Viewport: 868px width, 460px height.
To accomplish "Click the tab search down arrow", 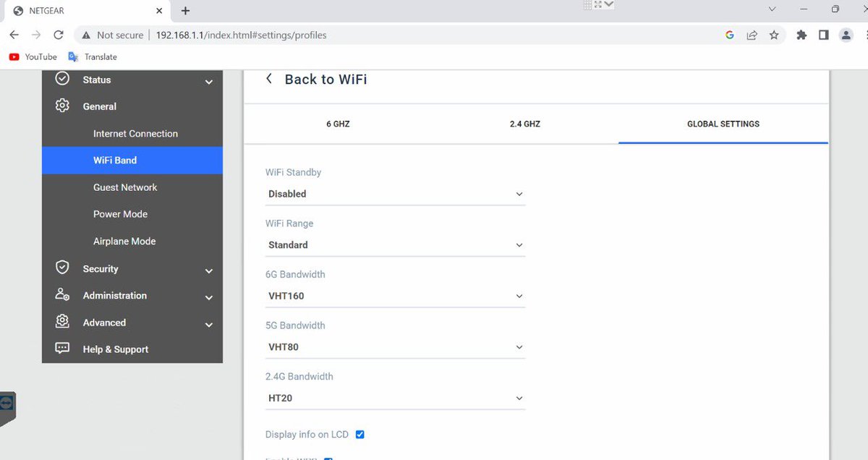I will (773, 9).
